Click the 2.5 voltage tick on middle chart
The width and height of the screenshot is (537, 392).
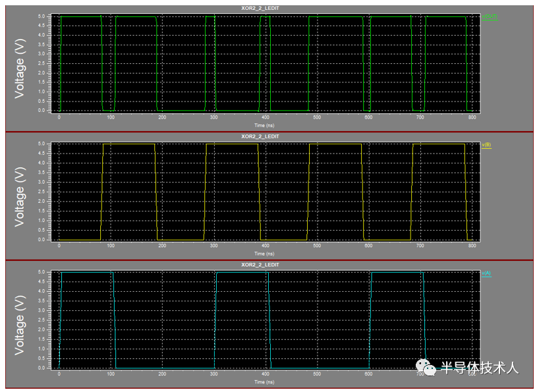42,192
